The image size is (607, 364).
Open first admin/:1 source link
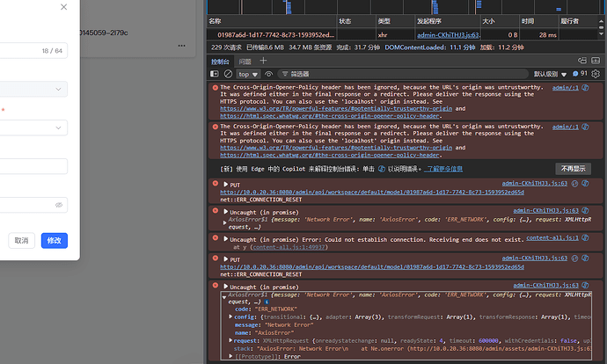click(x=565, y=88)
